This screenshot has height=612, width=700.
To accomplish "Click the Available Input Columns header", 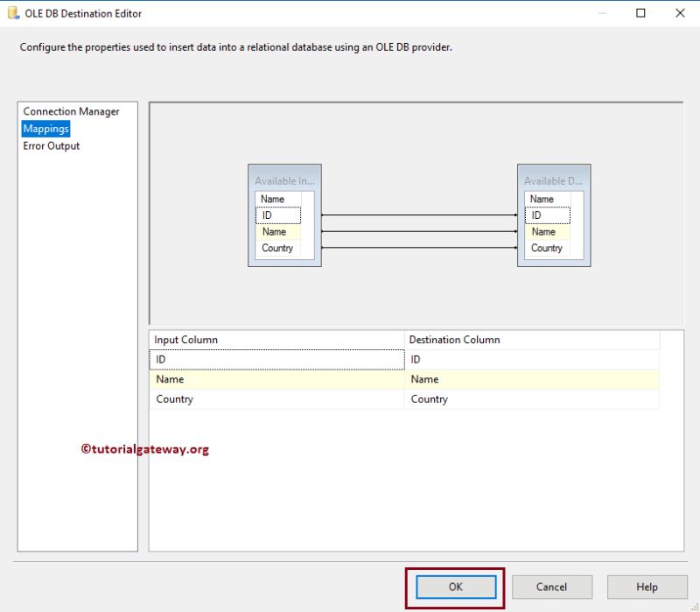I will [283, 181].
